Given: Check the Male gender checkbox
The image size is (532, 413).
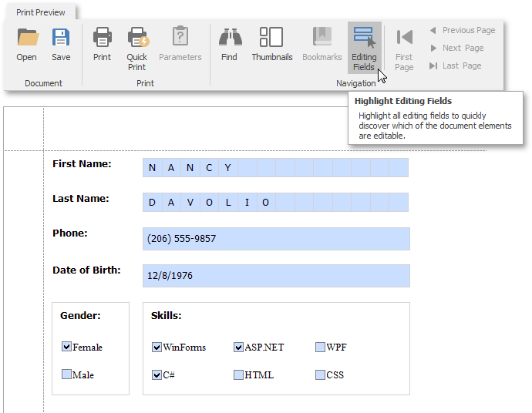Looking at the screenshot, I should click(x=66, y=374).
